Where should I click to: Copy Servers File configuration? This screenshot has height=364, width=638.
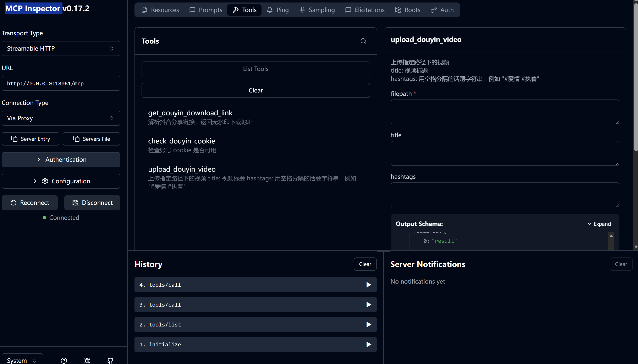tap(91, 139)
